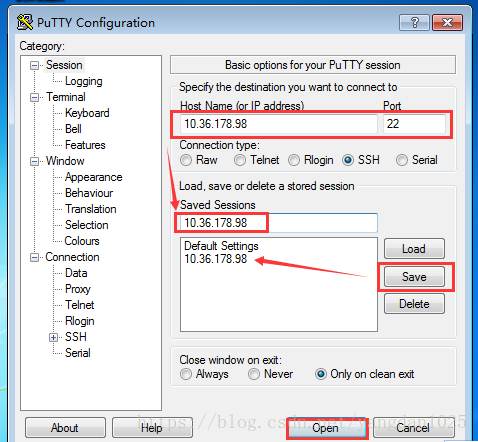Open the Translation category
Image resolution: width=478 pixels, height=442 pixels.
(x=91, y=209)
